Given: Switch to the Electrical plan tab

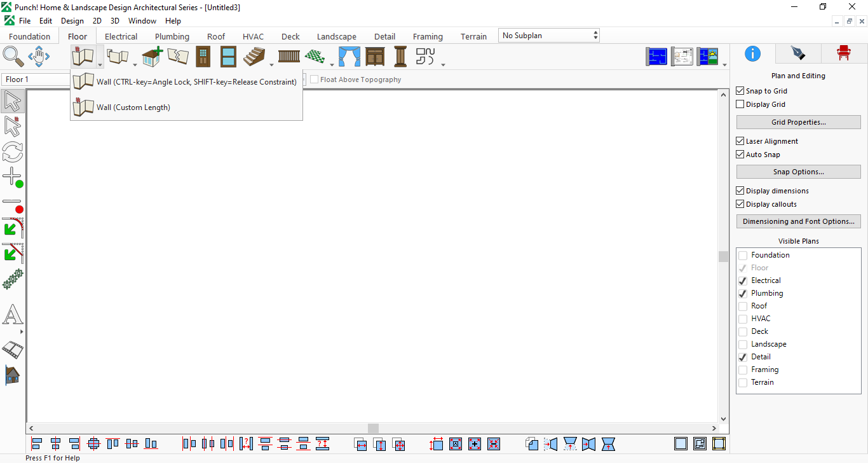Looking at the screenshot, I should coord(121,36).
